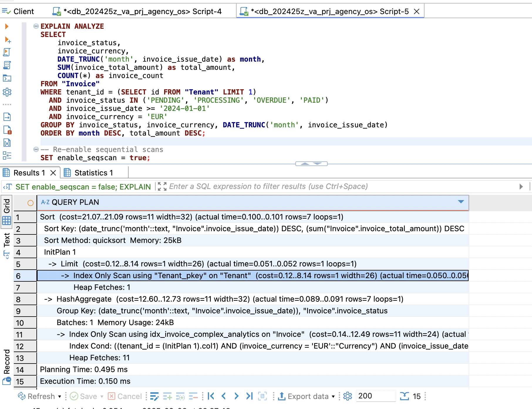Click Execute SQL statement play icon
This screenshot has width=532, height=409.
(x=7, y=26)
